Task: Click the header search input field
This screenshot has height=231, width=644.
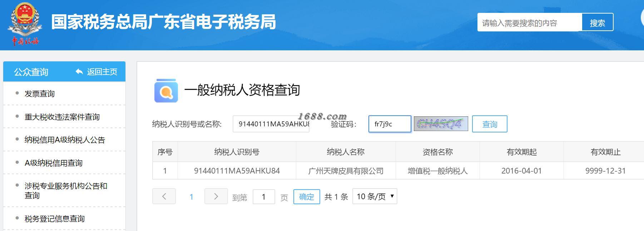Action: tap(530, 23)
